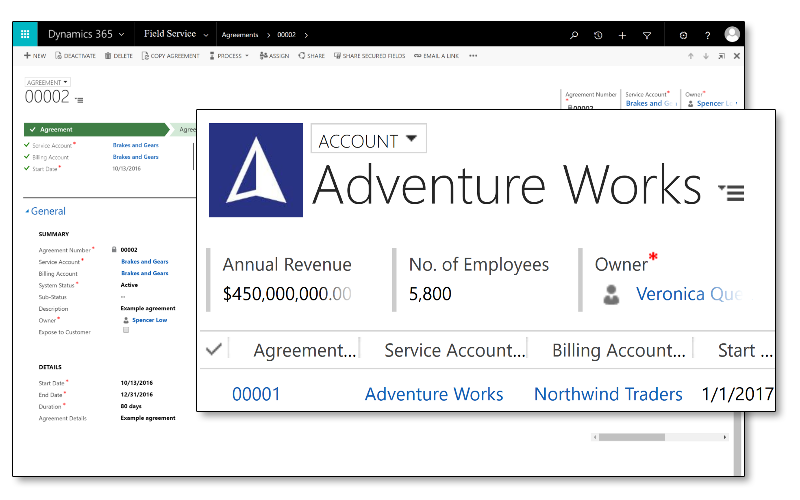
Task: Open the search magnifier in top bar
Action: coord(574,35)
